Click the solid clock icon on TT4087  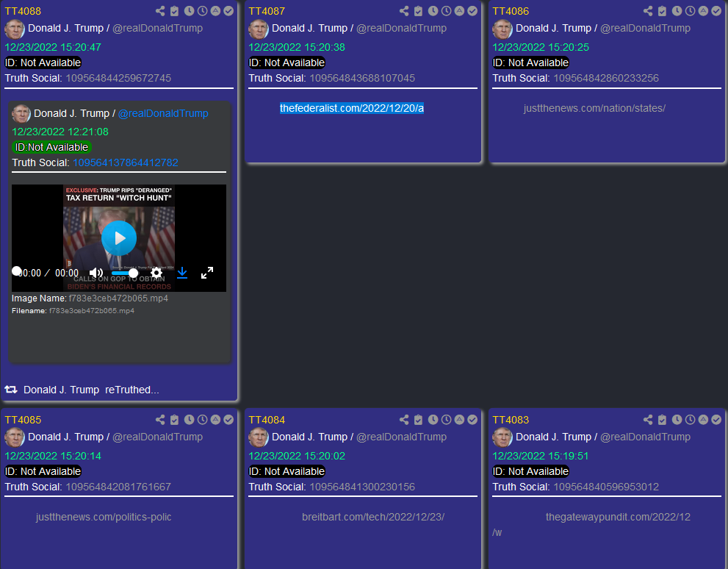433,11
